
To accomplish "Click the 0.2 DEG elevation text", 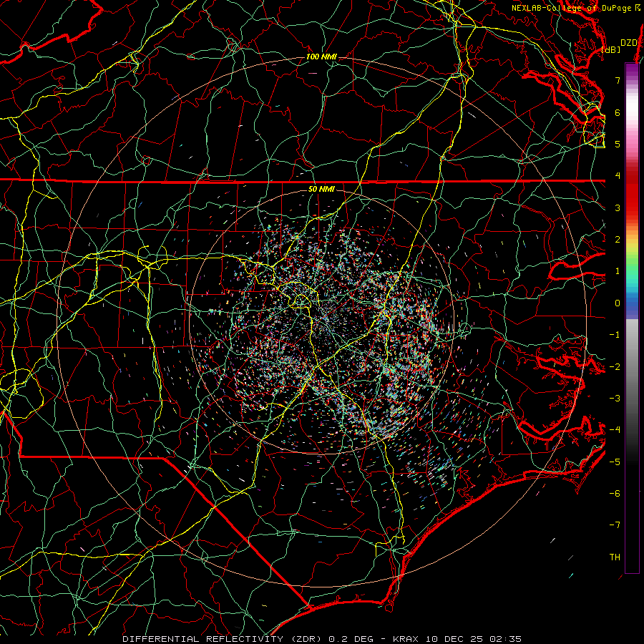I will pos(351,639).
